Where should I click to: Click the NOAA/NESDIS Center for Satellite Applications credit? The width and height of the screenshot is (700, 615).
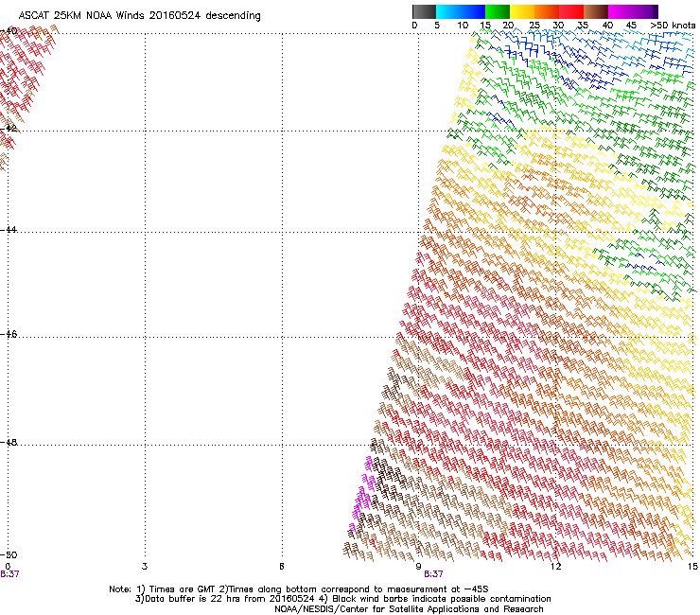point(409,609)
